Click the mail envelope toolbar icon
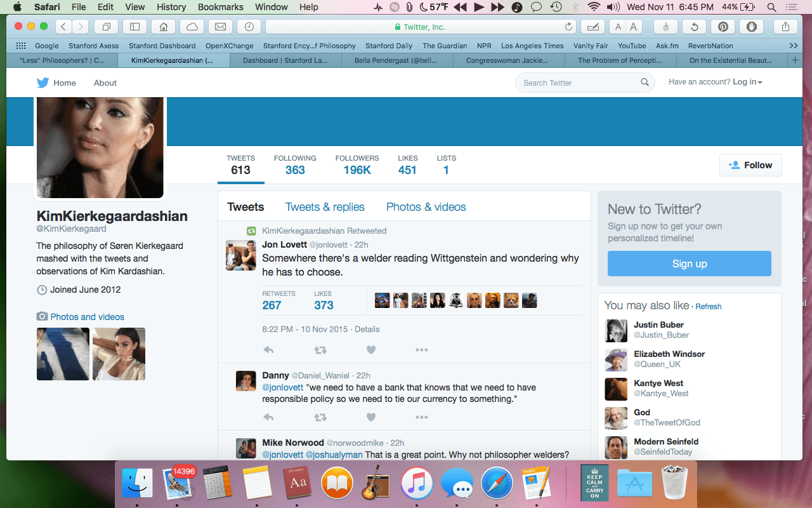 [220, 27]
